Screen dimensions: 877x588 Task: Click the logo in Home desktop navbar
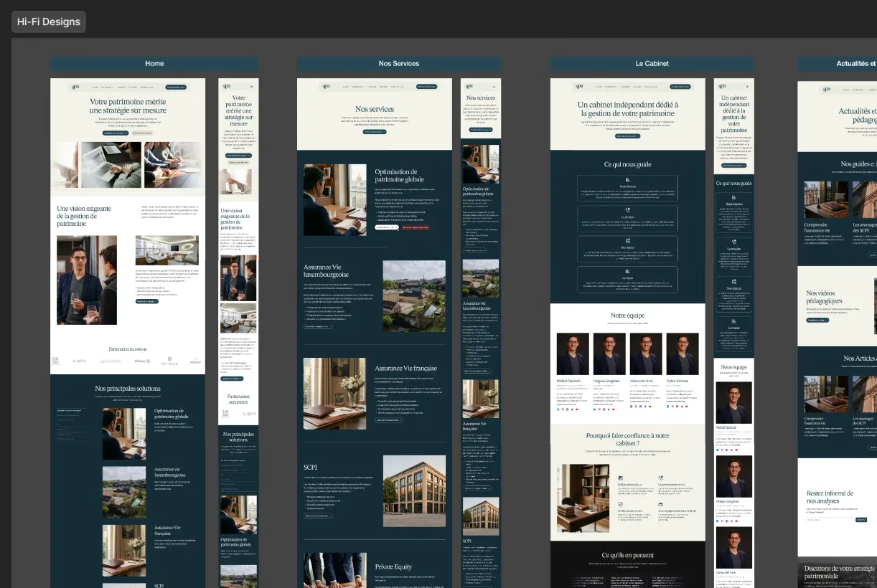click(75, 87)
